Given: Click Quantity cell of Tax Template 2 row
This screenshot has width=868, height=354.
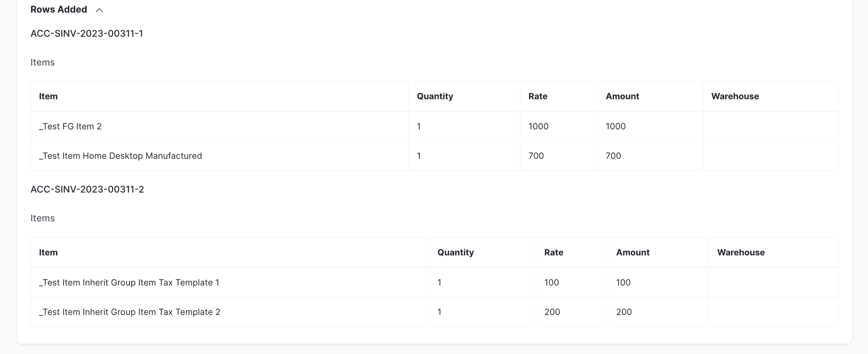Looking at the screenshot, I should (439, 312).
